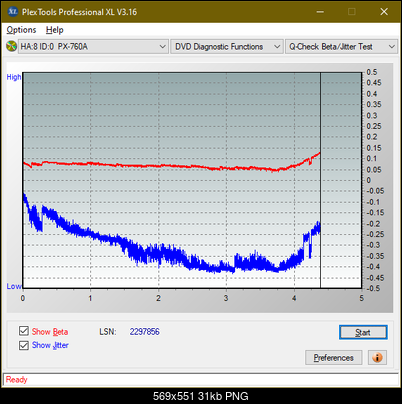Click the 5 label on the horizontal axis

click(x=361, y=298)
